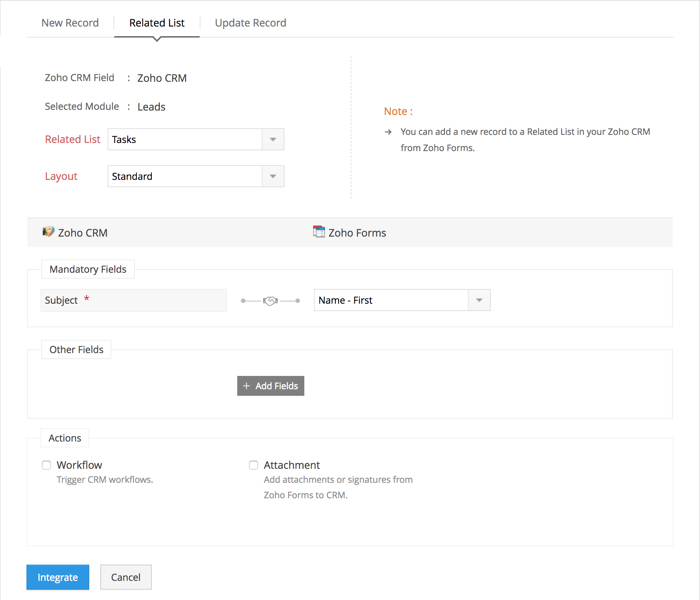This screenshot has height=600, width=700.
Task: Click the Zoho CRM column heading text
Action: (83, 233)
